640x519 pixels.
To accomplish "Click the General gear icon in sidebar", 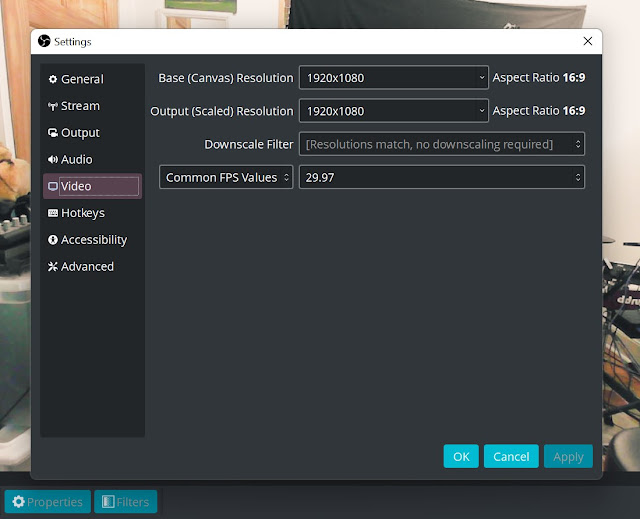I will [x=53, y=79].
